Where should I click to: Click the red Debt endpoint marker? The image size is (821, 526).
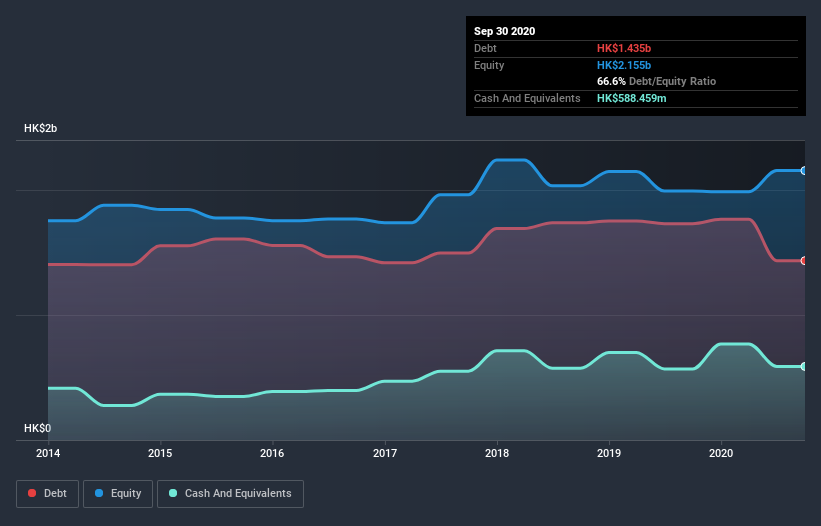pos(804,261)
